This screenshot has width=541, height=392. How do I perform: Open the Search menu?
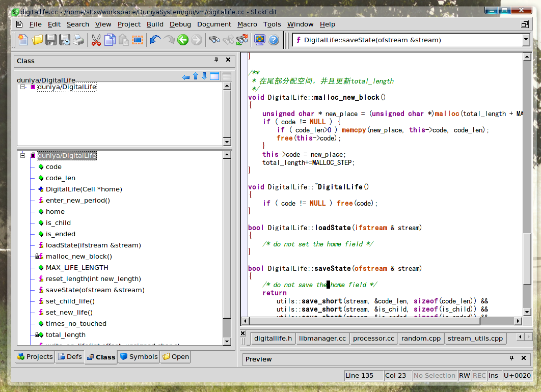[78, 24]
